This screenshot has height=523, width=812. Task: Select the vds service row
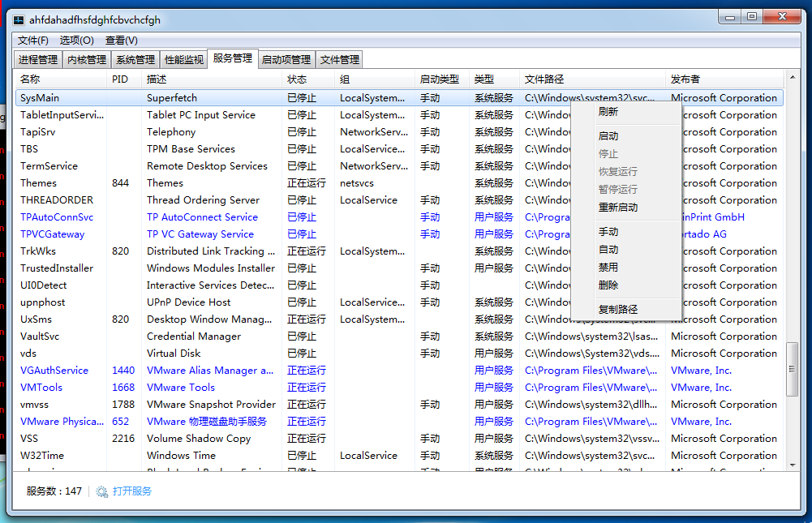coord(399,354)
